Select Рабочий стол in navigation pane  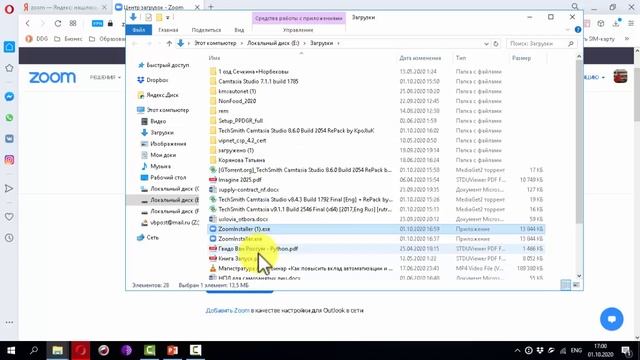point(163,178)
